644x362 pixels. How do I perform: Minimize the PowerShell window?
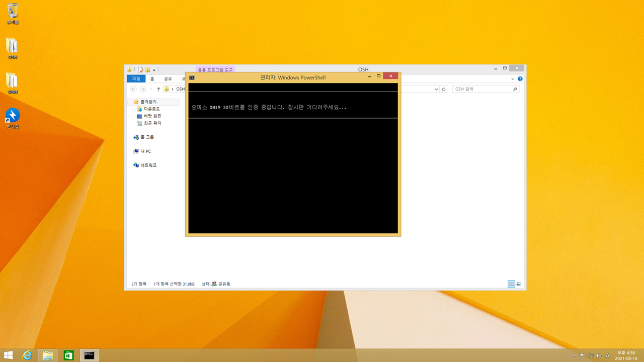click(x=370, y=76)
